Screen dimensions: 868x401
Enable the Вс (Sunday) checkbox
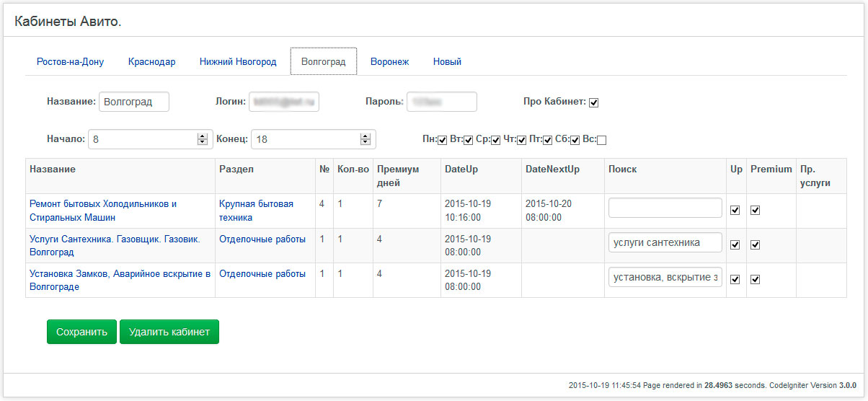[x=602, y=140]
